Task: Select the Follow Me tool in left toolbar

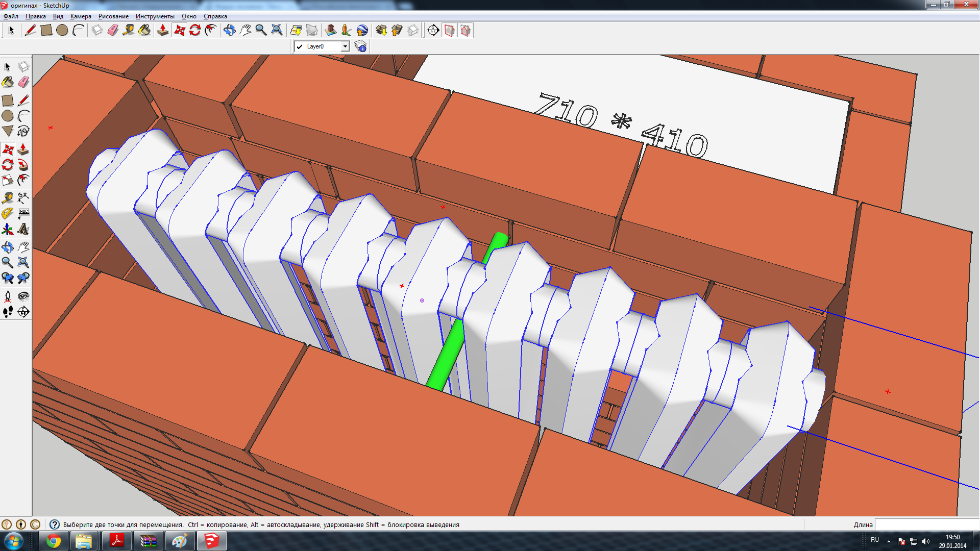Action: tap(23, 165)
